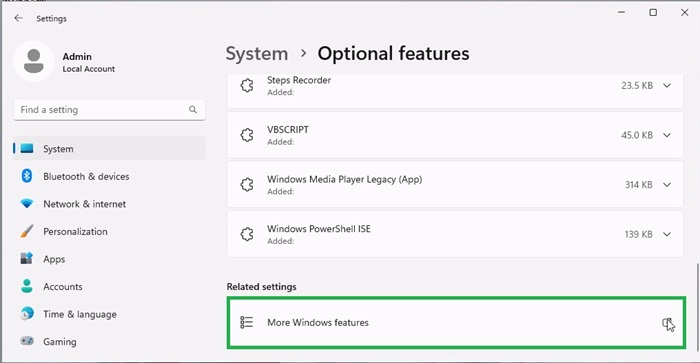Click the VBSCRIPT gear icon
700x363 pixels.
[247, 135]
